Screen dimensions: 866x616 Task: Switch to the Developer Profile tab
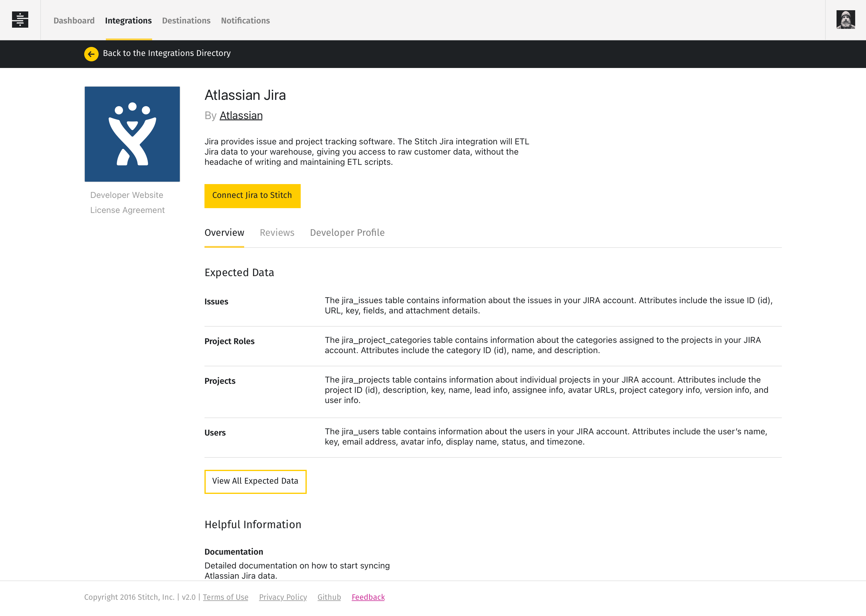[347, 233]
